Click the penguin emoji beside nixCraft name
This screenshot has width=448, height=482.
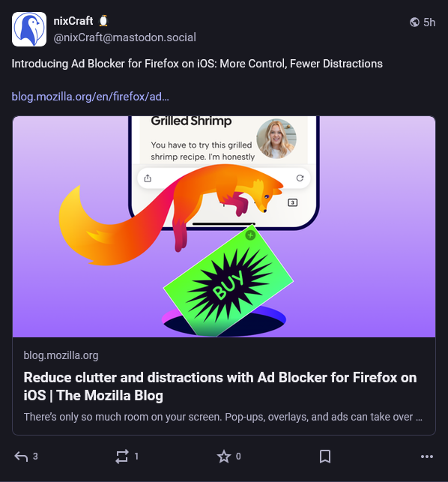pyautogui.click(x=103, y=21)
